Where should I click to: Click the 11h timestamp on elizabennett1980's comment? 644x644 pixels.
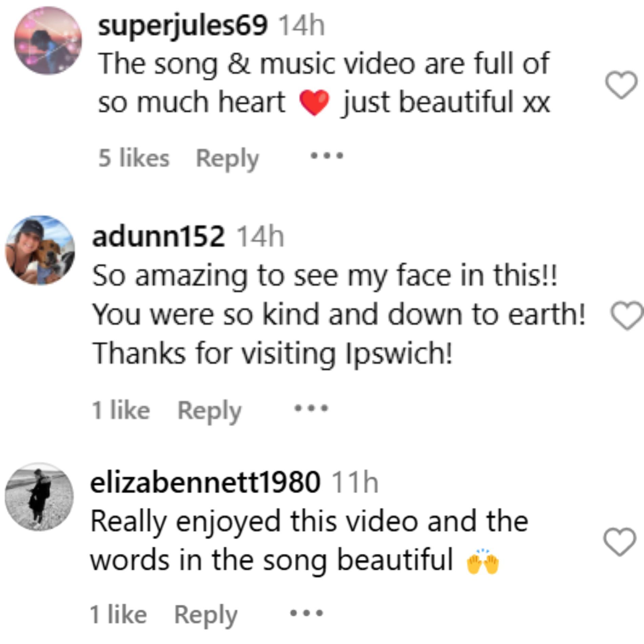tap(355, 483)
